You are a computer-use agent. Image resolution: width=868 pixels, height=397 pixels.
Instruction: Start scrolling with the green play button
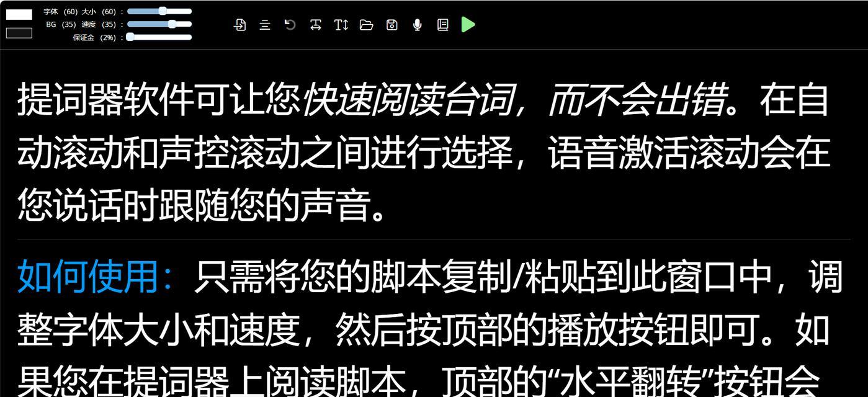(468, 25)
